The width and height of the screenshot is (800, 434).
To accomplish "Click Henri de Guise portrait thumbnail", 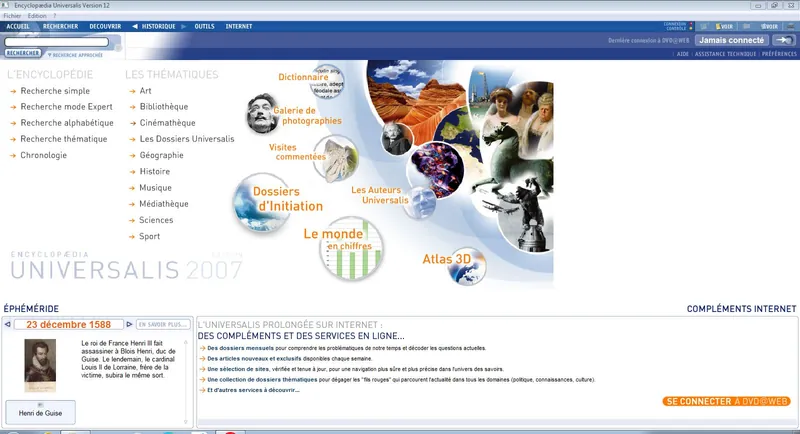I will pyautogui.click(x=40, y=366).
